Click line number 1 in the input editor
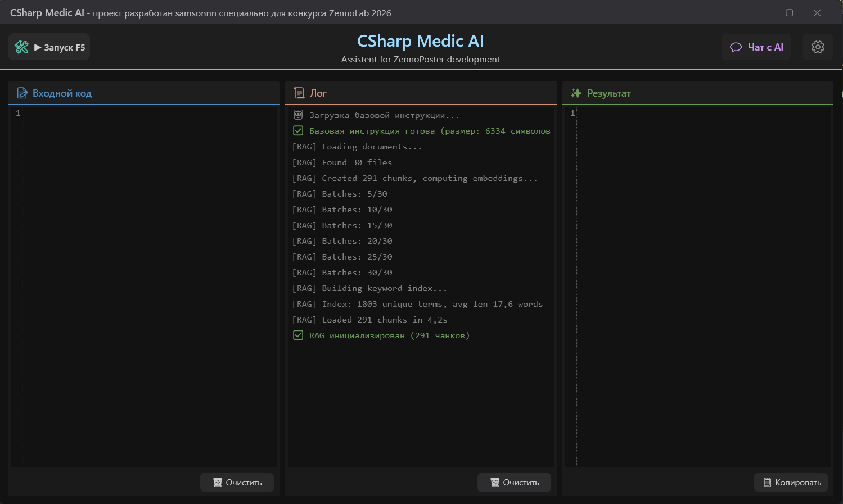 click(x=18, y=113)
